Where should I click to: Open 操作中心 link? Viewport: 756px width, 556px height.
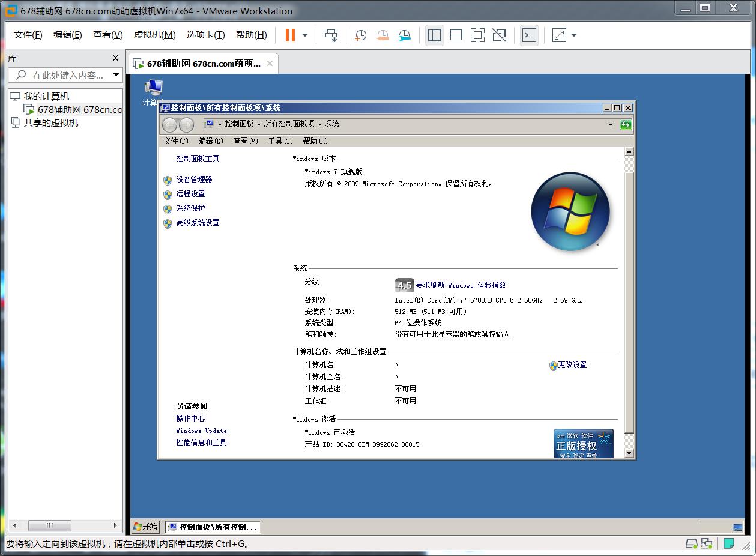pyautogui.click(x=190, y=419)
